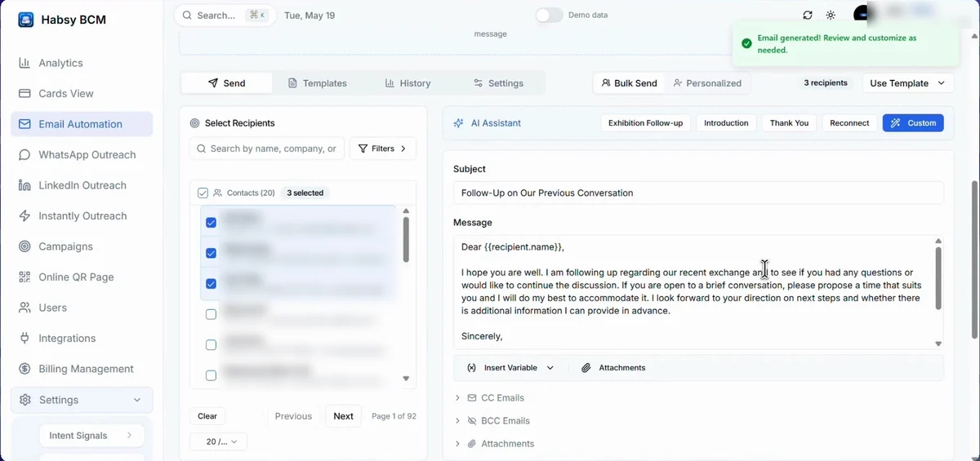Viewport: 980px width, 461px height.
Task: Open LinkedIn Outreach page
Action: (x=82, y=185)
